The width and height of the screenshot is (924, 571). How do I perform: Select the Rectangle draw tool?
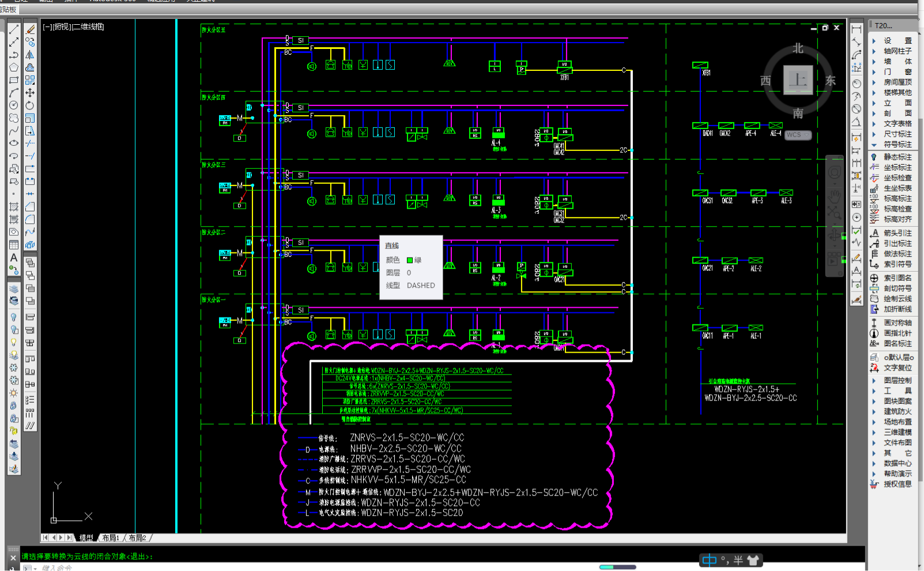coord(14,80)
